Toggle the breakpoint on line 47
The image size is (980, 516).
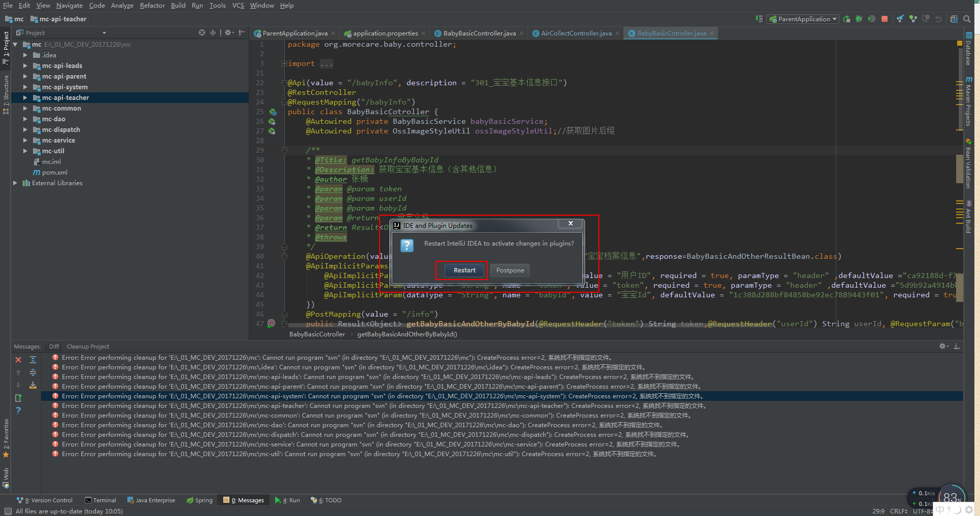pyautogui.click(x=272, y=323)
